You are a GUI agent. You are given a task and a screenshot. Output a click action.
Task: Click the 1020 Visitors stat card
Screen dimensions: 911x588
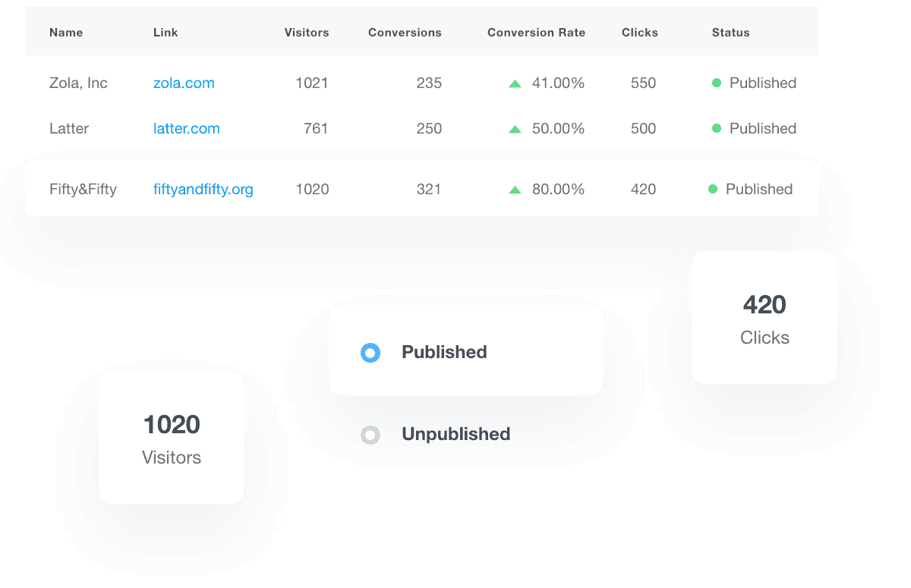tap(172, 437)
